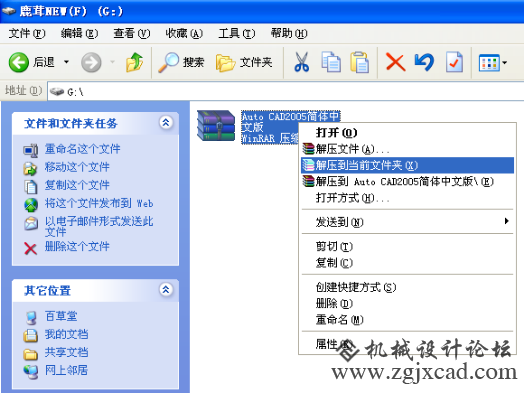Open the 查看(V) menu

tap(132, 33)
